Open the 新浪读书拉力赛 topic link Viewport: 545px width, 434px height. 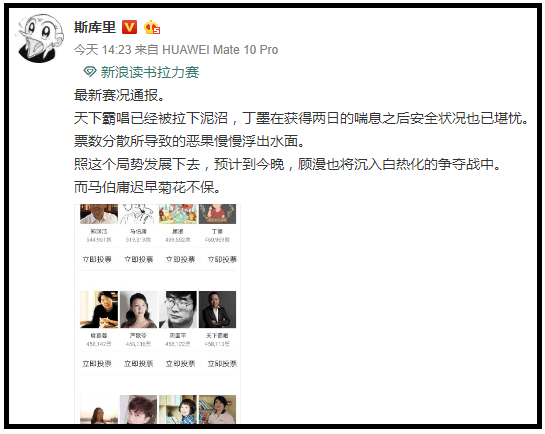tap(149, 72)
